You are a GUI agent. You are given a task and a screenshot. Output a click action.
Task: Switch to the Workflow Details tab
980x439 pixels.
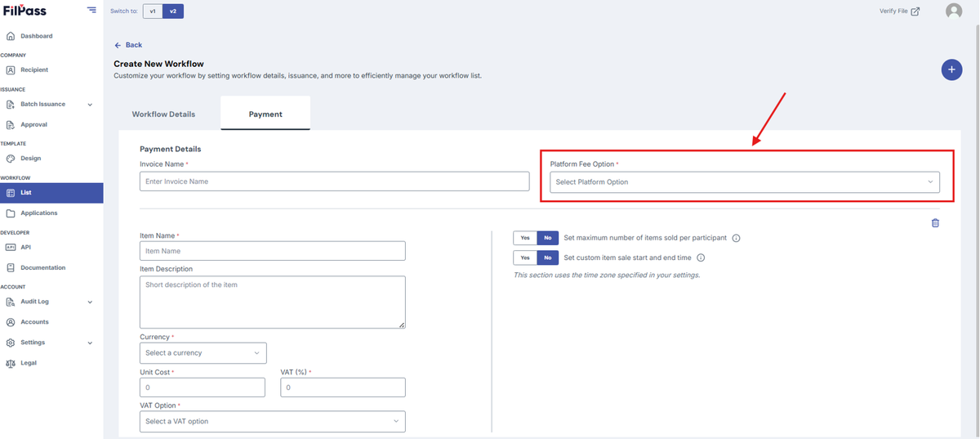point(163,114)
